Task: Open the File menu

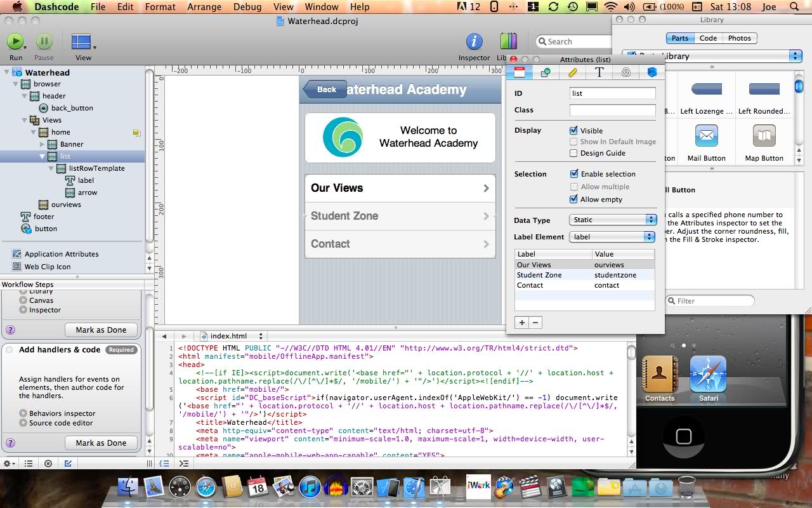Action: point(98,7)
